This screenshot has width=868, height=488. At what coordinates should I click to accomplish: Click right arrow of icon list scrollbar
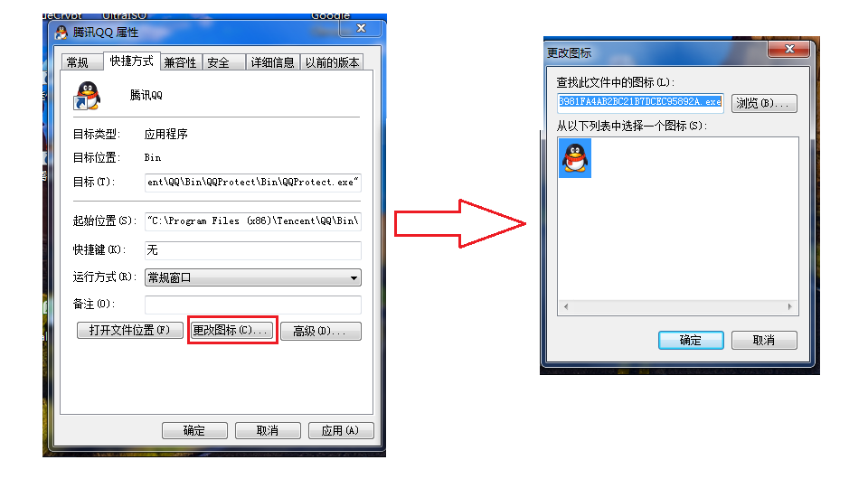click(790, 306)
